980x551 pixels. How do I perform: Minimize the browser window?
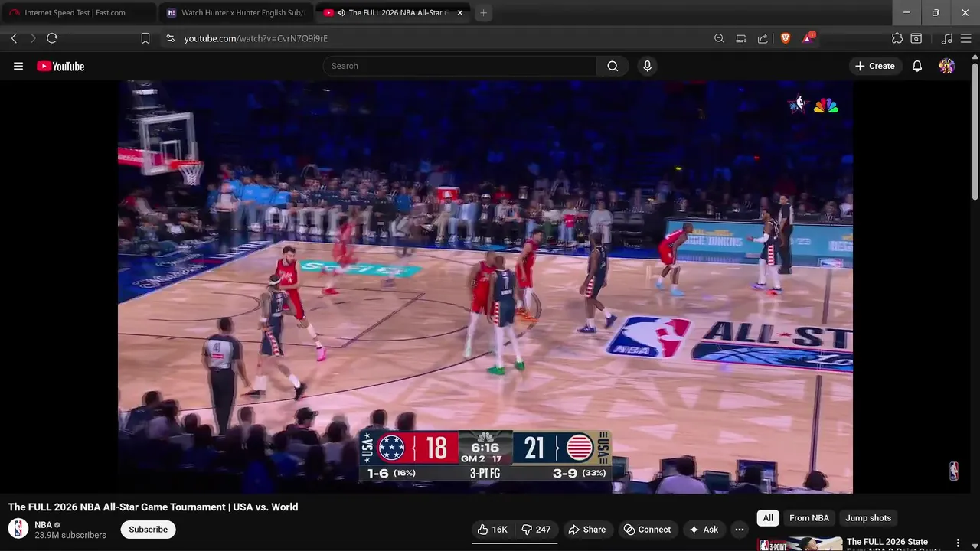tap(906, 13)
